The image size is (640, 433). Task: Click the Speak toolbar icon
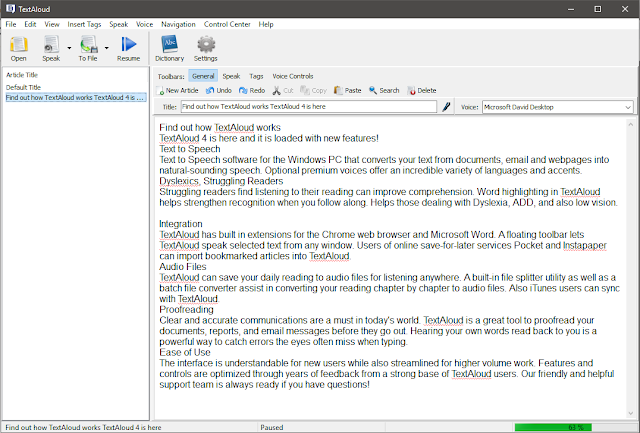click(51, 48)
